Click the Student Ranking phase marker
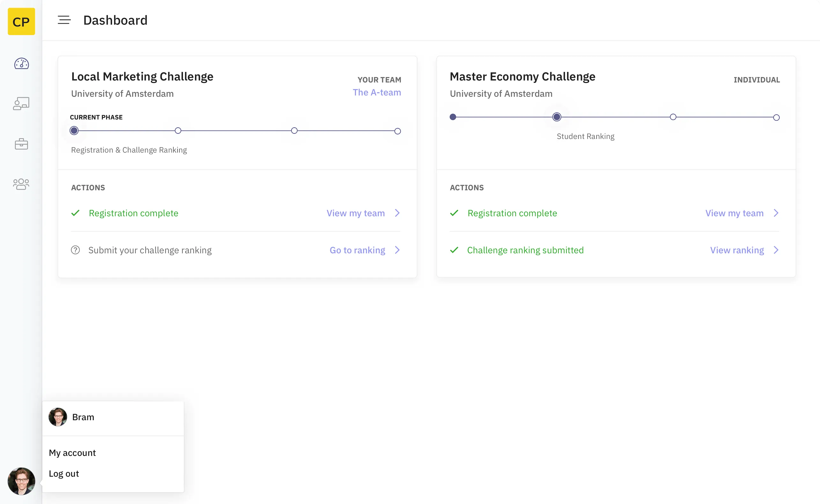 click(556, 117)
